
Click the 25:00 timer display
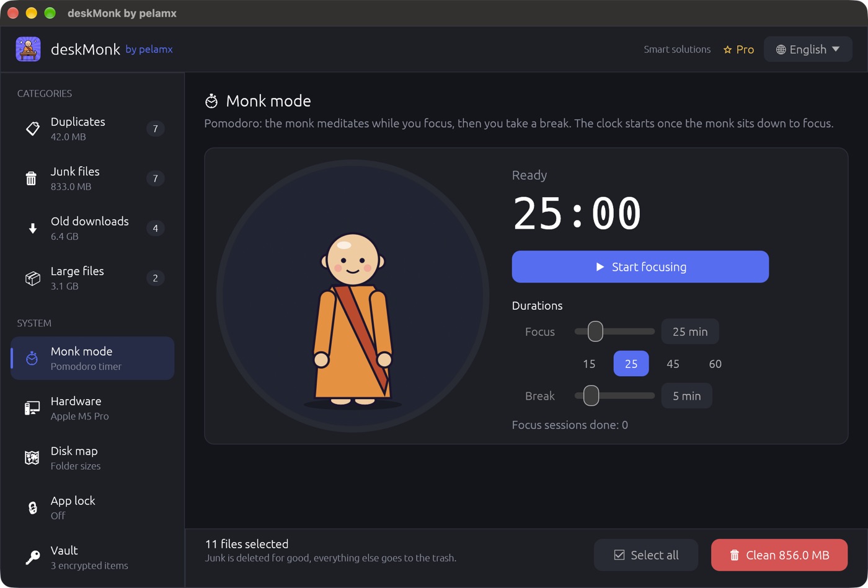point(577,214)
